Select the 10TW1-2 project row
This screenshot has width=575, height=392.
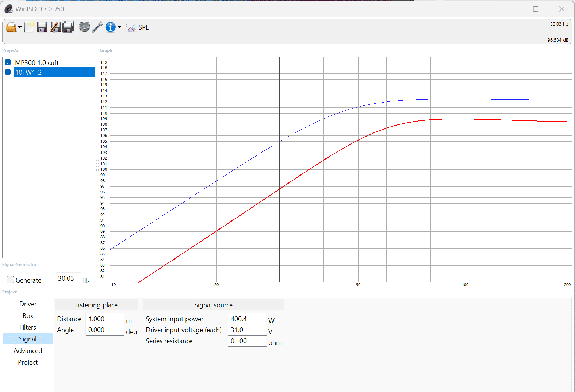(x=54, y=72)
